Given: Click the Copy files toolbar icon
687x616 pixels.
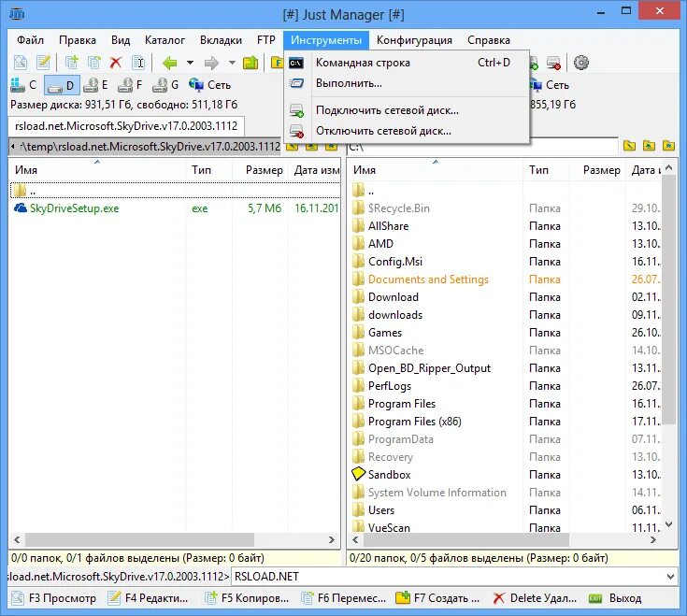Looking at the screenshot, I should tap(71, 63).
